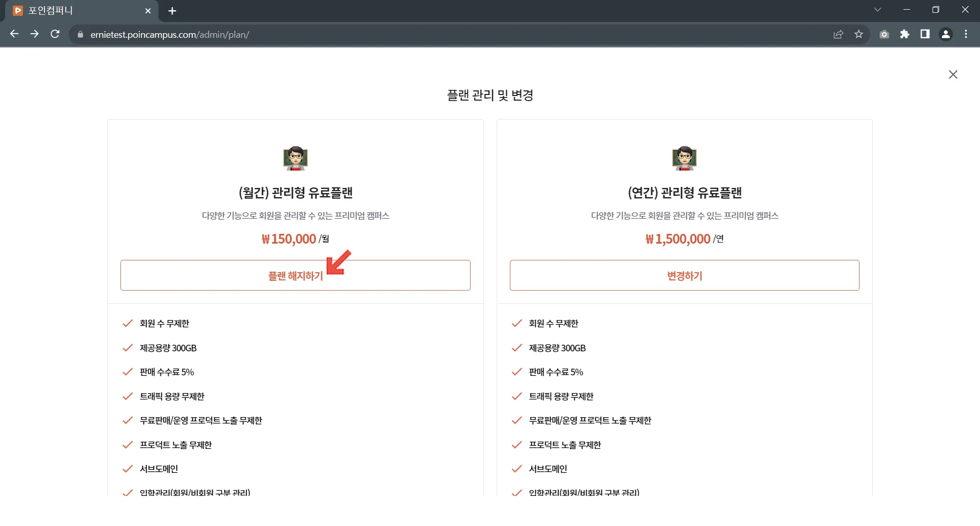Reload the page
The image size is (980, 526).
[x=55, y=34]
